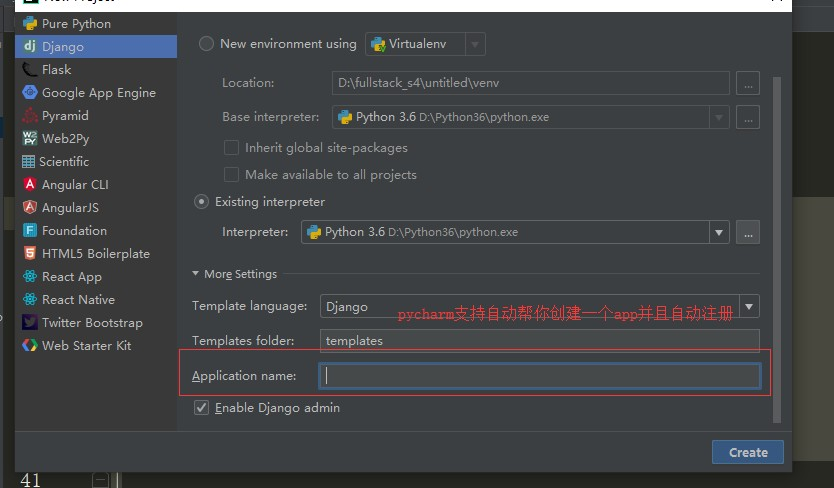Click the Django dj icon

point(30,46)
